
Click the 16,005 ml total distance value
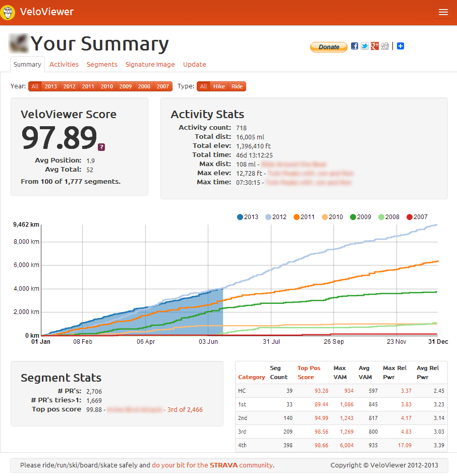pyautogui.click(x=250, y=137)
